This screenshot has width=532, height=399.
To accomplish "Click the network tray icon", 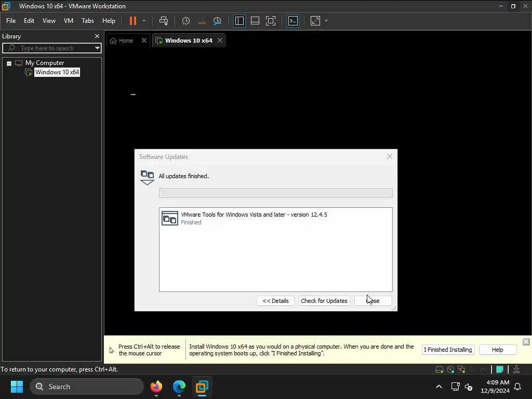I will 455,387.
